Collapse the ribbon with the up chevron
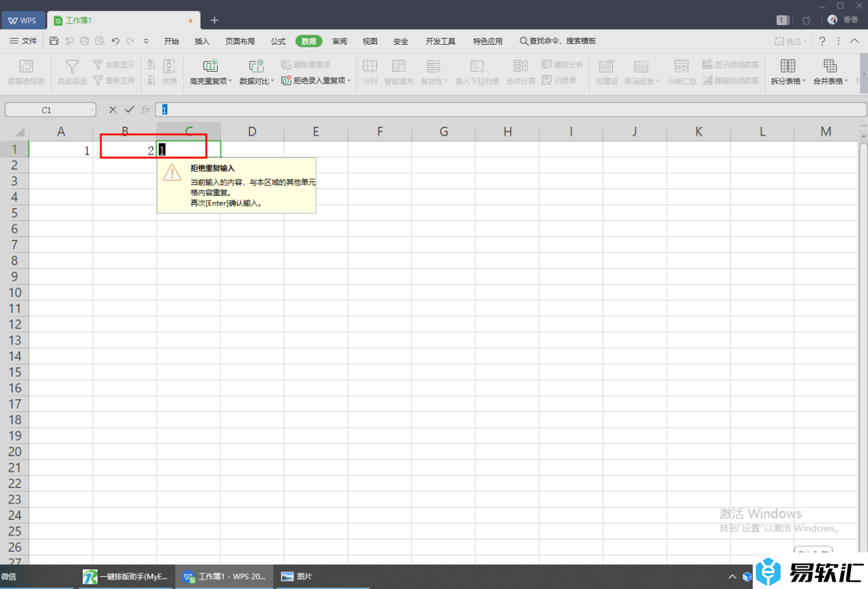The width and height of the screenshot is (868, 589). pos(853,41)
